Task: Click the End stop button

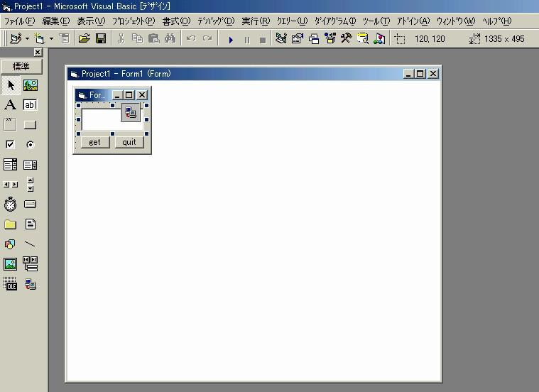Action: tap(263, 40)
